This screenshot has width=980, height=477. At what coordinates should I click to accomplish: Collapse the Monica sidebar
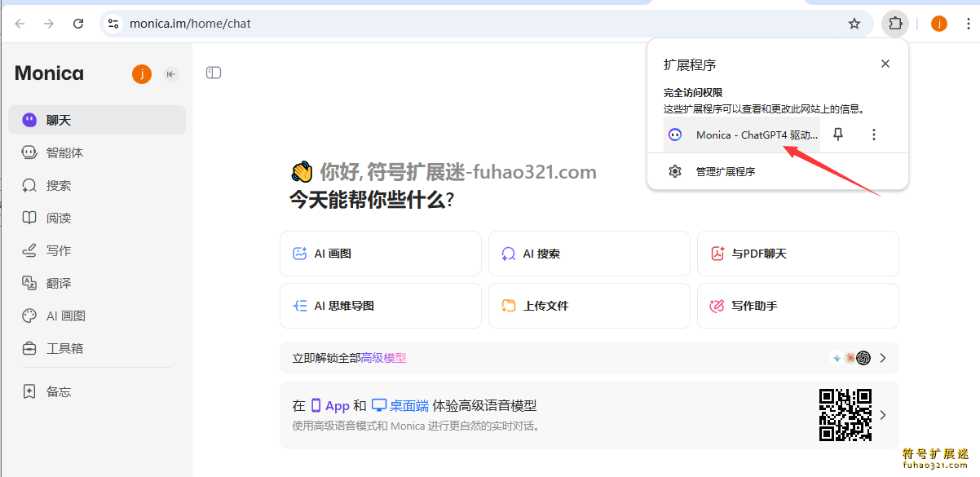click(x=171, y=74)
